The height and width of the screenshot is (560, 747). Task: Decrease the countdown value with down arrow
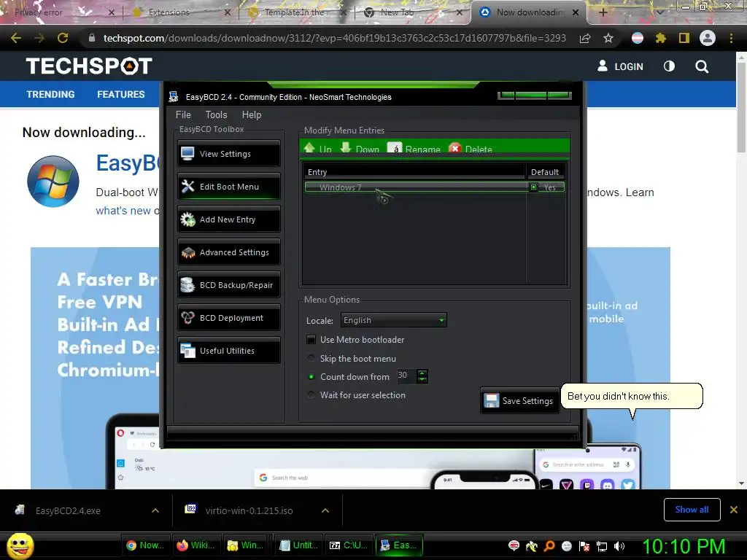tap(422, 379)
